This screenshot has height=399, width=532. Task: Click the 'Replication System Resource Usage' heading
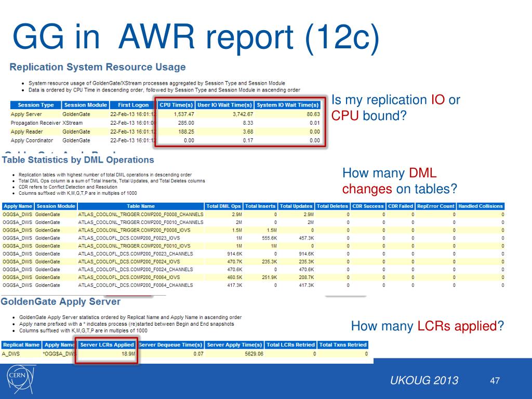tap(98, 67)
